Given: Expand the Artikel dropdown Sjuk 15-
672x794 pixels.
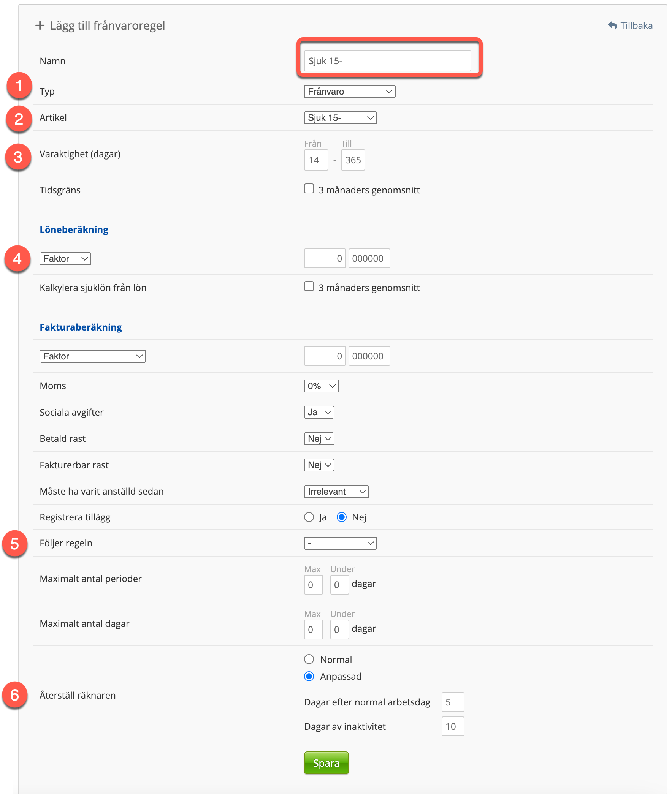Looking at the screenshot, I should pos(340,118).
